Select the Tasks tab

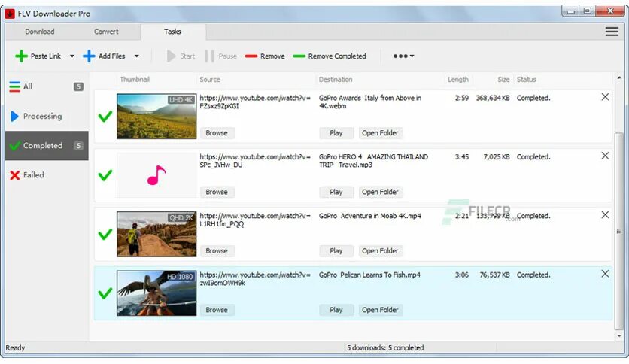coord(172,32)
